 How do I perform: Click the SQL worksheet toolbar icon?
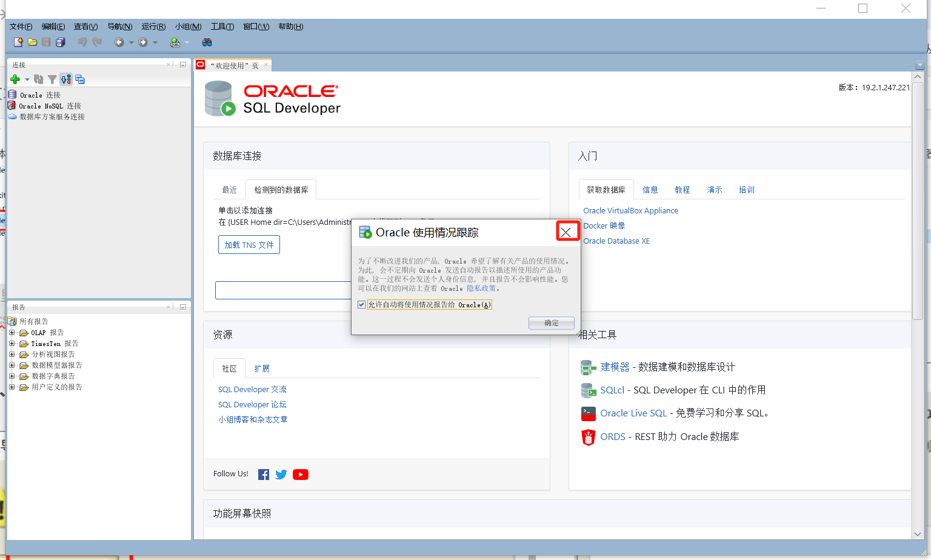click(175, 42)
